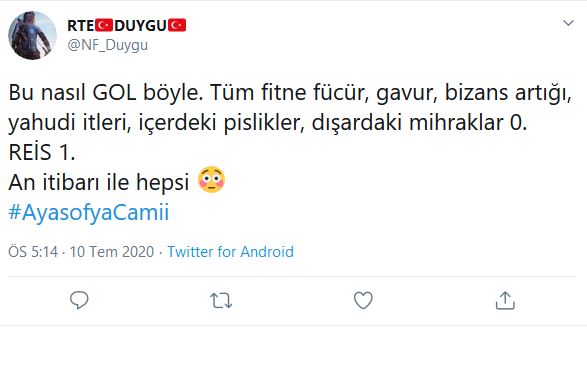Click the 'REİS 1.' line of text

[42, 152]
